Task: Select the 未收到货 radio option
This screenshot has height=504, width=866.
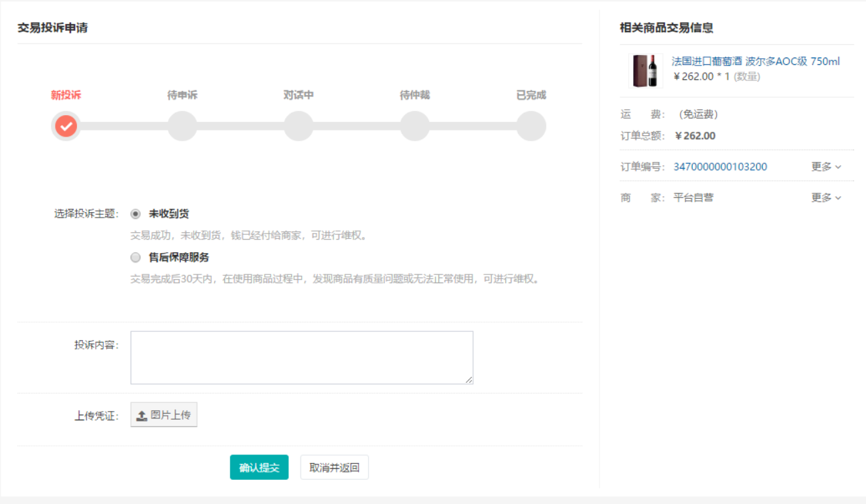Action: 136,214
